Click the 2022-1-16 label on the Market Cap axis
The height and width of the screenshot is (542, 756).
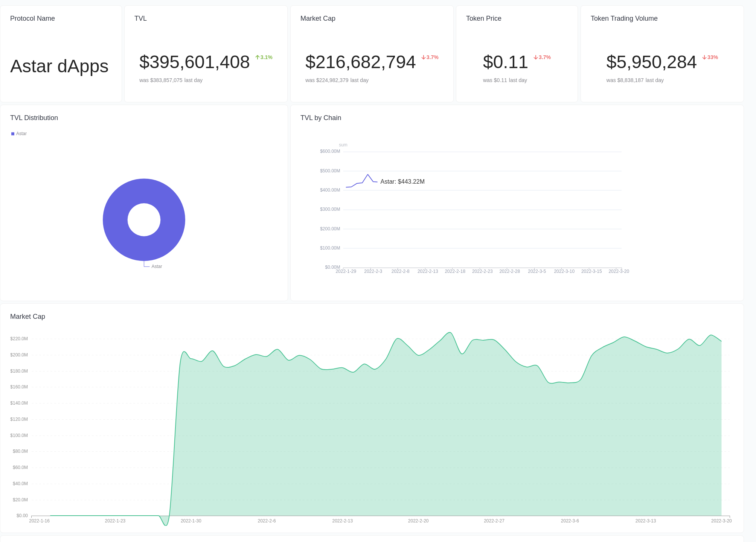pyautogui.click(x=39, y=521)
